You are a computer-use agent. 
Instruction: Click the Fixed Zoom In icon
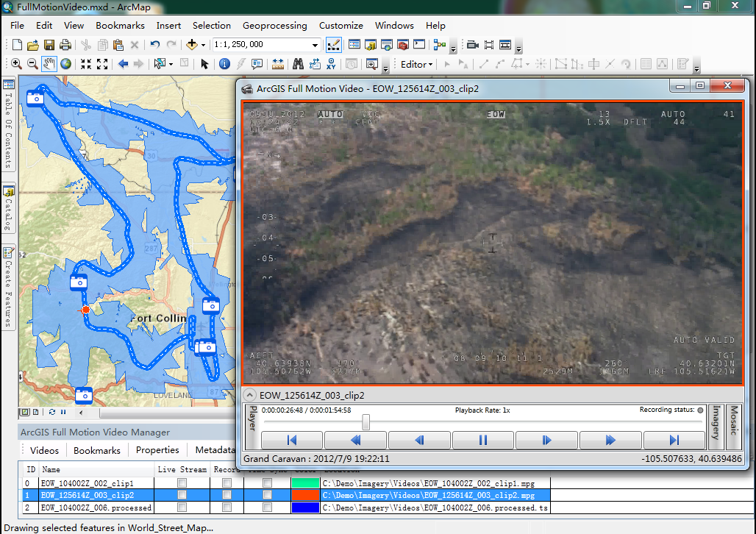pos(86,64)
